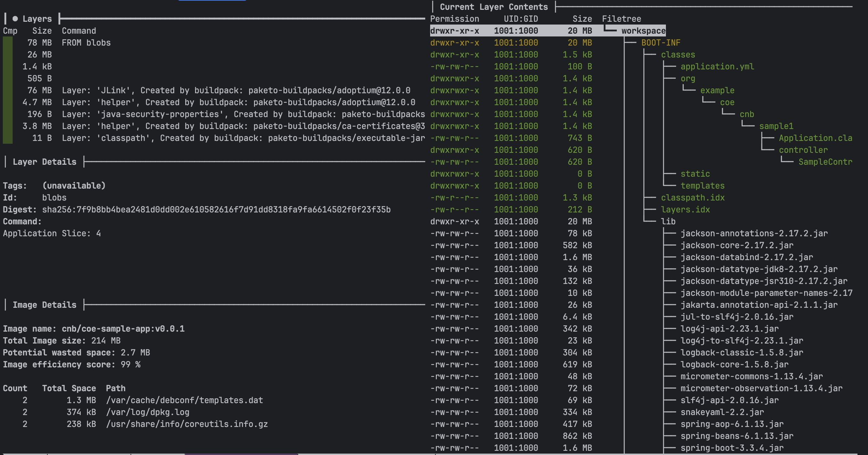The width and height of the screenshot is (868, 455).
Task: Select the application.yml file
Action: 717,67
